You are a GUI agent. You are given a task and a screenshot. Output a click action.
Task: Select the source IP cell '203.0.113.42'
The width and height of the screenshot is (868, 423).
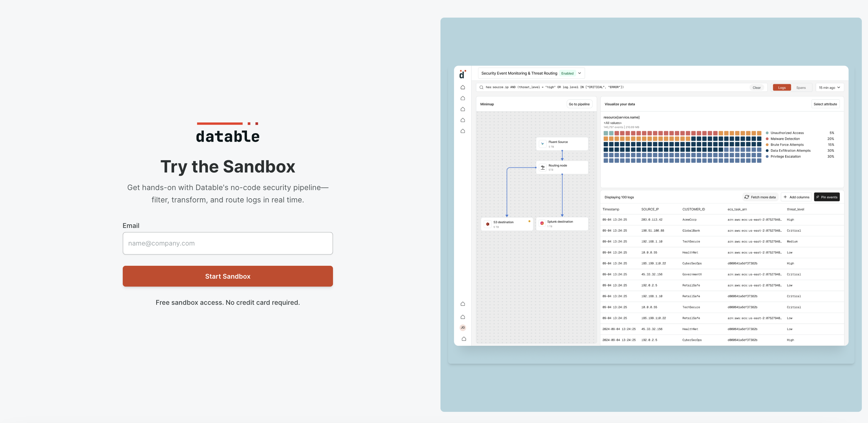(x=652, y=220)
